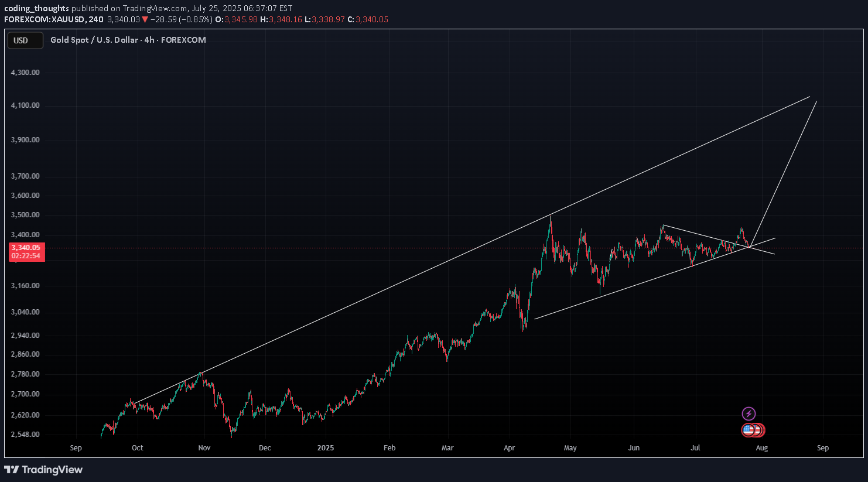Click the Gold Spot / U.S. Dollar chart title
The height and width of the screenshot is (482, 868).
coord(128,40)
